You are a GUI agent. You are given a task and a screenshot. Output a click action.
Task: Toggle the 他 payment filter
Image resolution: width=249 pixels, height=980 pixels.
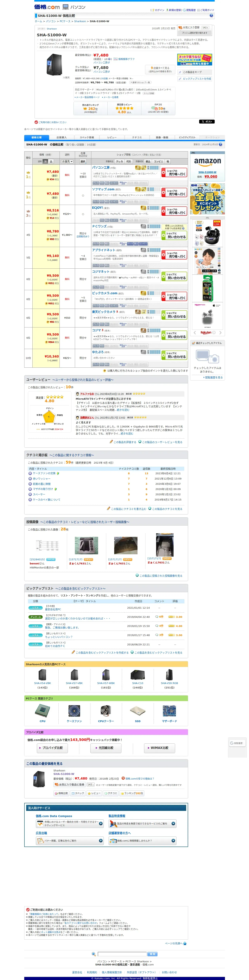[168, 161]
